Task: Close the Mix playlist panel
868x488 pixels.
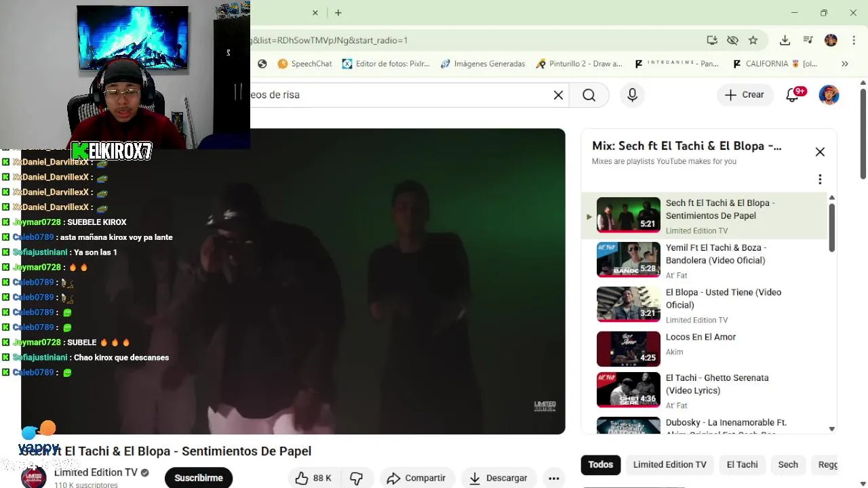Action: pyautogui.click(x=820, y=152)
